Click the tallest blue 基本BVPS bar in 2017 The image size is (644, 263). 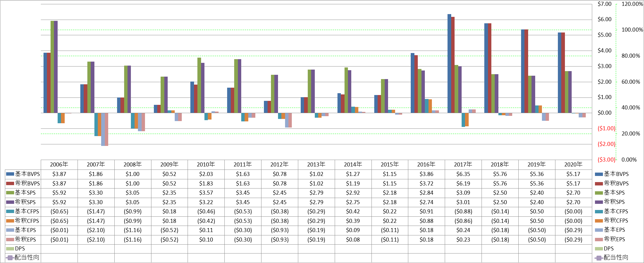[x=449, y=63]
